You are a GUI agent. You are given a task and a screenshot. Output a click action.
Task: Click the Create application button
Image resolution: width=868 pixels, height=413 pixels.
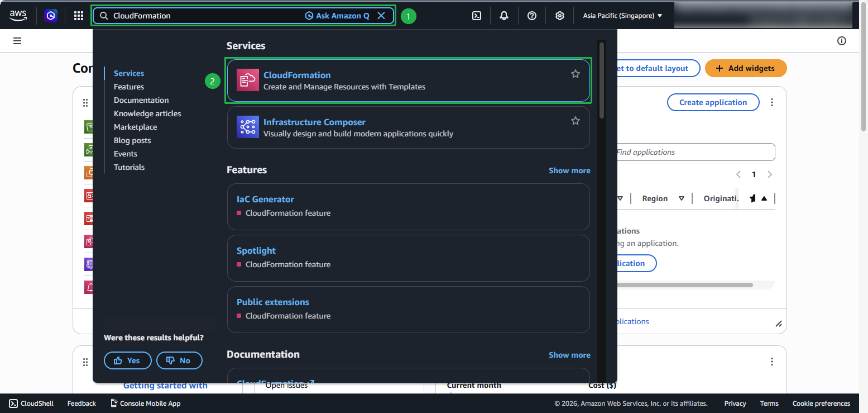pos(713,102)
